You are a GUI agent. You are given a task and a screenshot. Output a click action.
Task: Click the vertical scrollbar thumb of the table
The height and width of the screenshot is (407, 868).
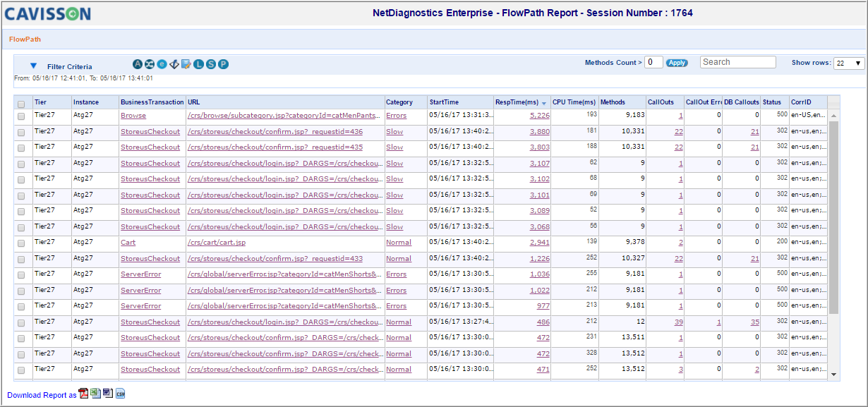[833, 217]
